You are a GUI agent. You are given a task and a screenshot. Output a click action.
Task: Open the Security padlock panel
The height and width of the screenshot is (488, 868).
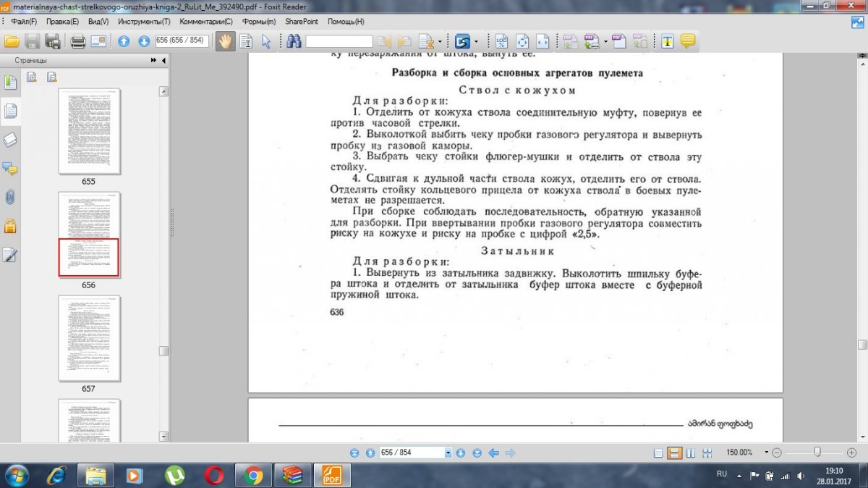10,226
